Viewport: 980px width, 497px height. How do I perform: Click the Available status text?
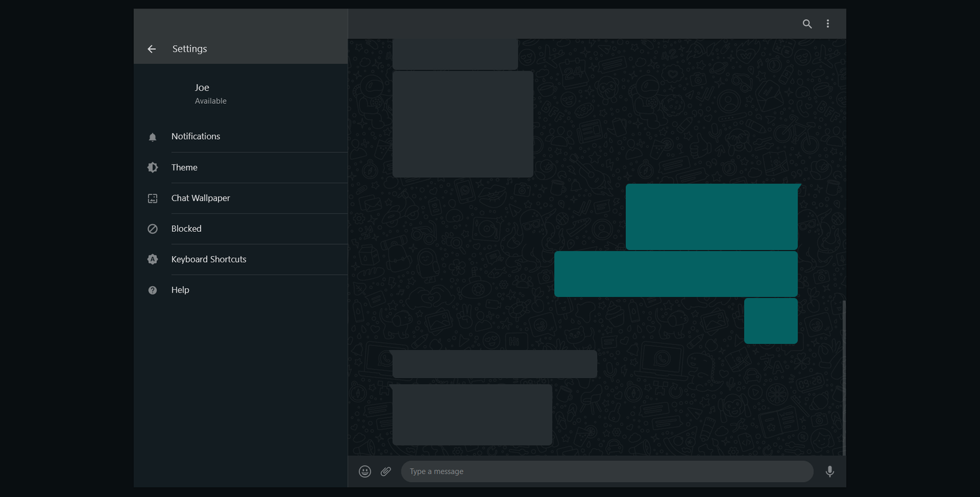point(210,101)
